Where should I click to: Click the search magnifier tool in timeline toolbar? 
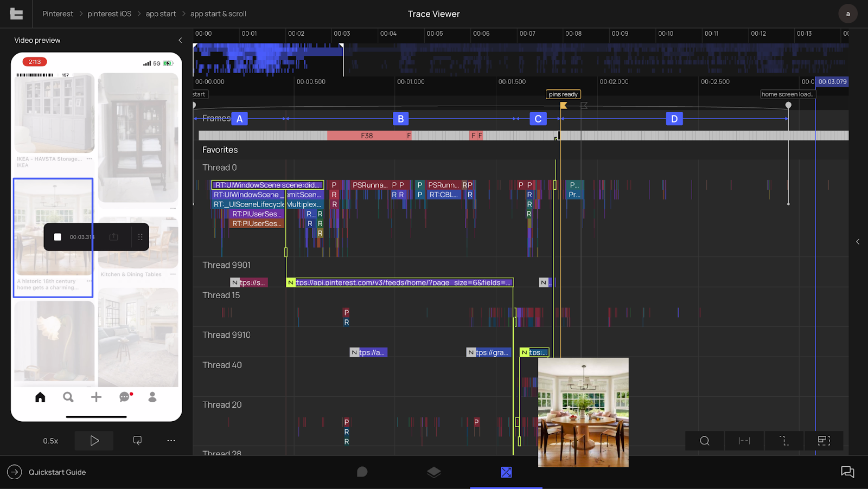(705, 441)
